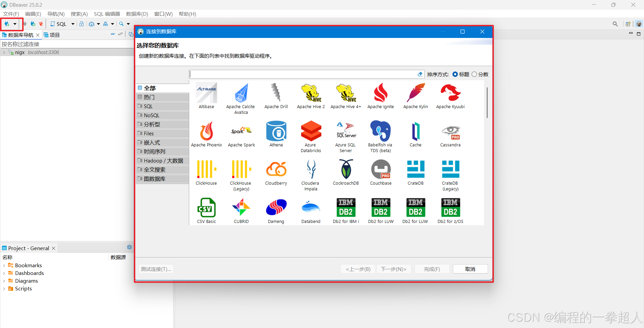Open the dashboard gauge dropdown arrow
The image size is (644, 328).
[x=98, y=24]
